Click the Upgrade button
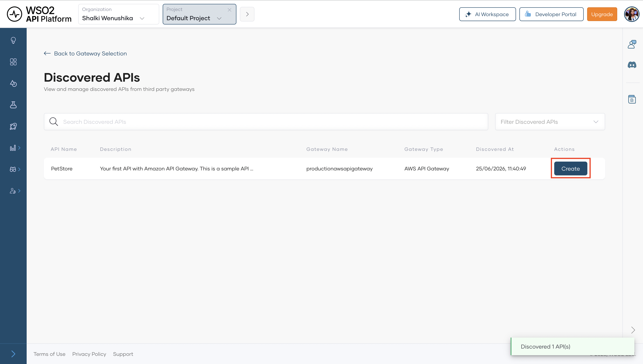643x364 pixels. point(602,14)
